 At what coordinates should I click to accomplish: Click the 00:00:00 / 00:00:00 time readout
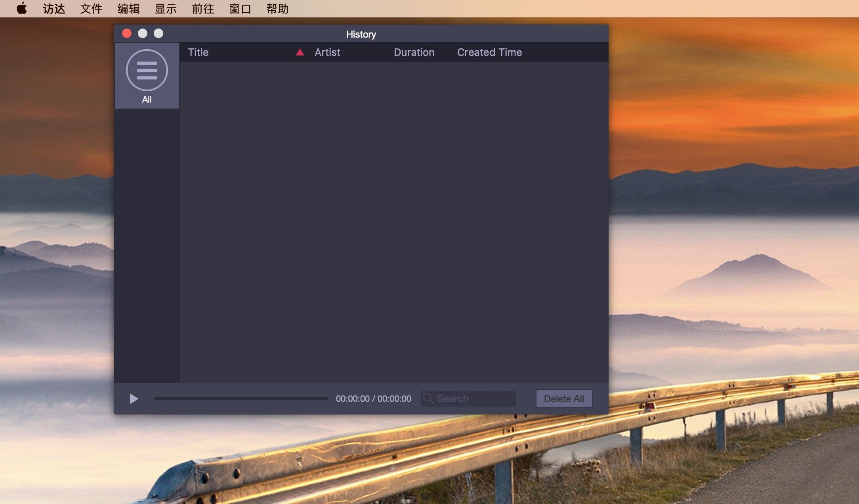click(374, 399)
